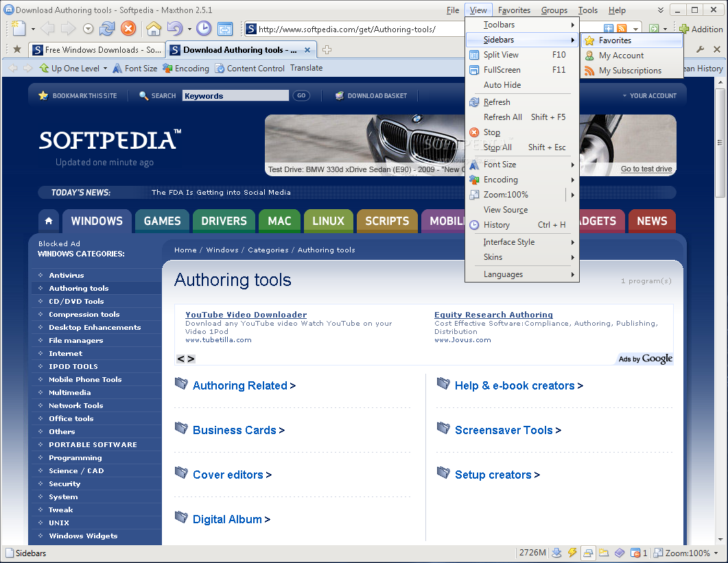Click the new-folder icon in status bar
The width and height of the screenshot is (728, 563).
click(x=604, y=552)
